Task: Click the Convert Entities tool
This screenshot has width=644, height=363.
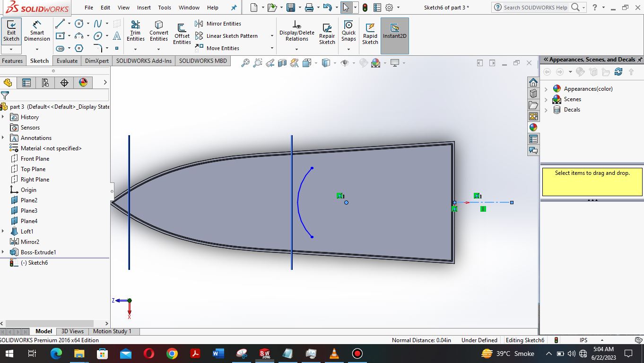Action: click(x=159, y=31)
